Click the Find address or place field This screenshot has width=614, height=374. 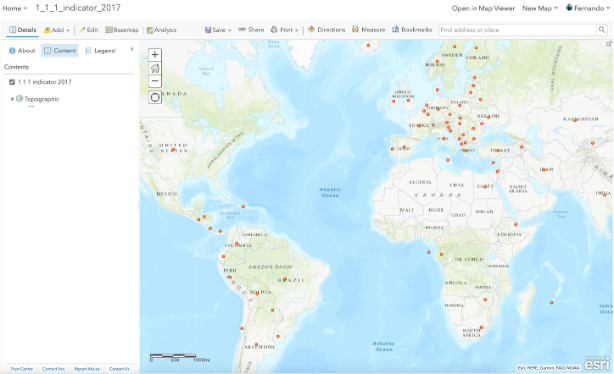[x=517, y=30]
